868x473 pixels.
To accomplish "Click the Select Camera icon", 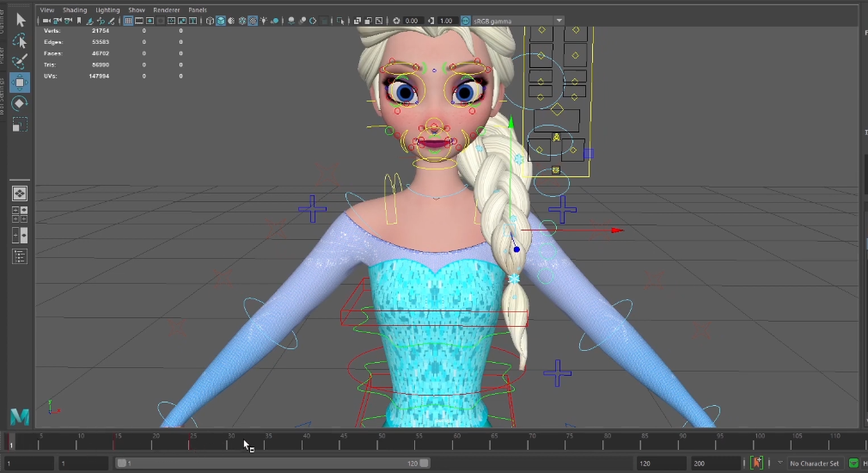I will [x=46, y=21].
